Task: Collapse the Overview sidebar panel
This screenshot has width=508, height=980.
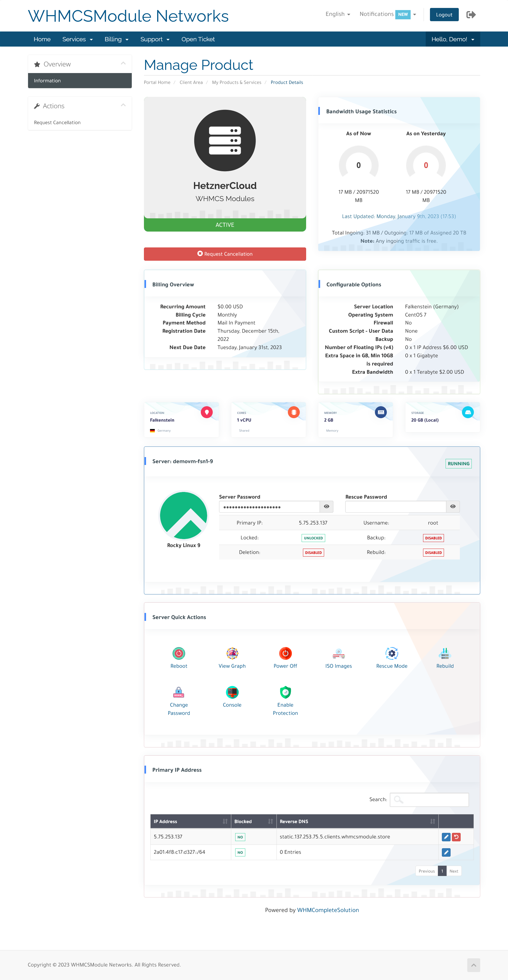Action: [x=123, y=64]
